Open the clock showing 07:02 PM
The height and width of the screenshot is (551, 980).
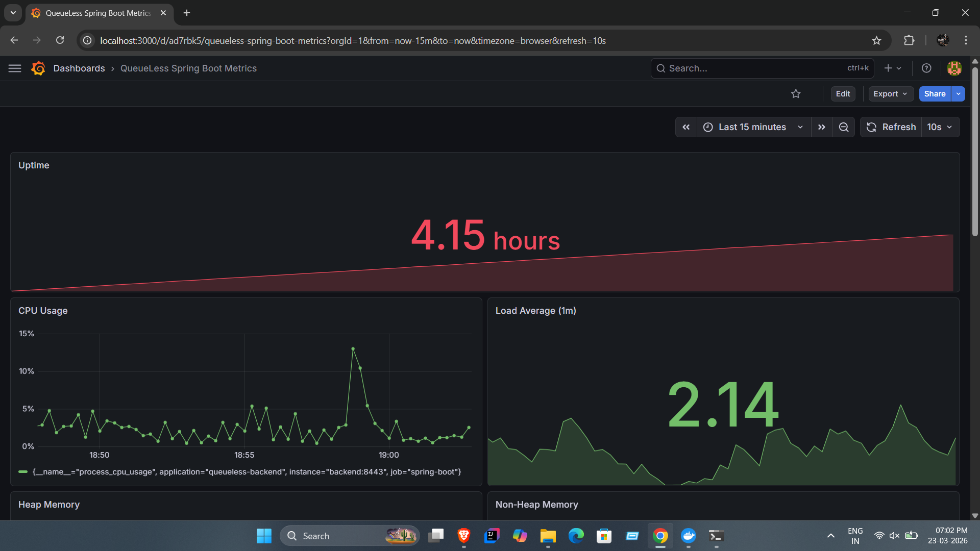[x=948, y=536]
